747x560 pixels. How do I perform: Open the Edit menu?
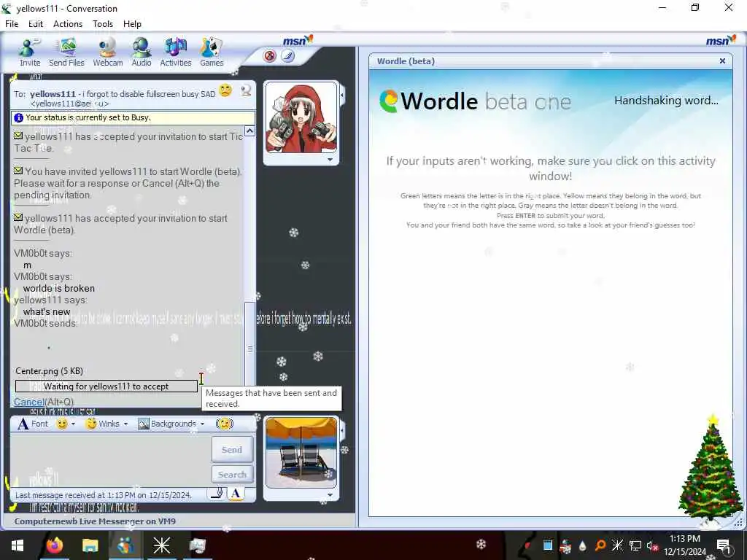pos(36,24)
